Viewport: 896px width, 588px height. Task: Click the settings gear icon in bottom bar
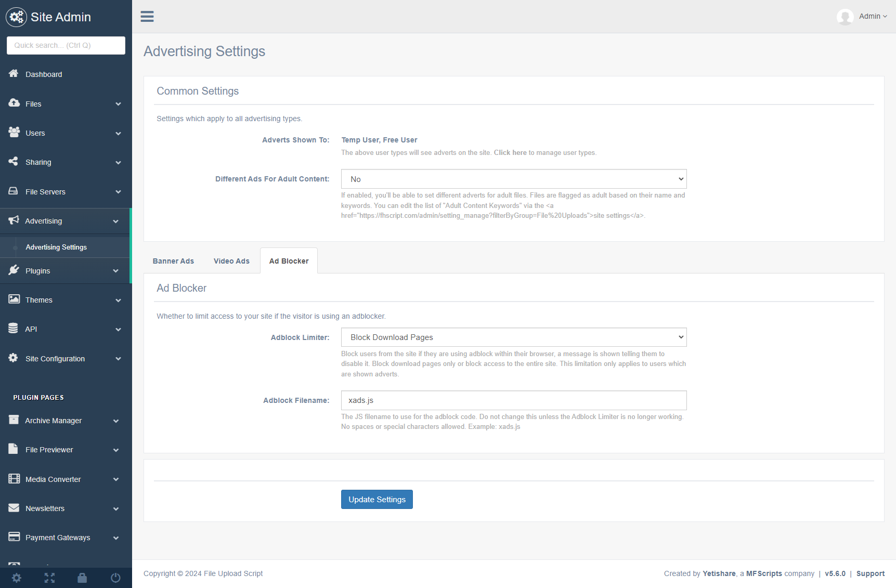click(17, 578)
